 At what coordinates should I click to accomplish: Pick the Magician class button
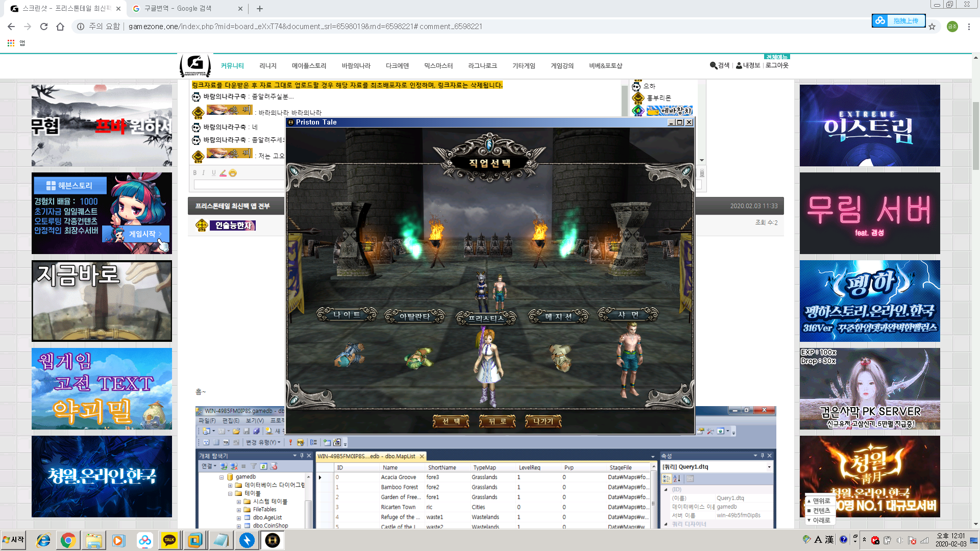click(558, 316)
